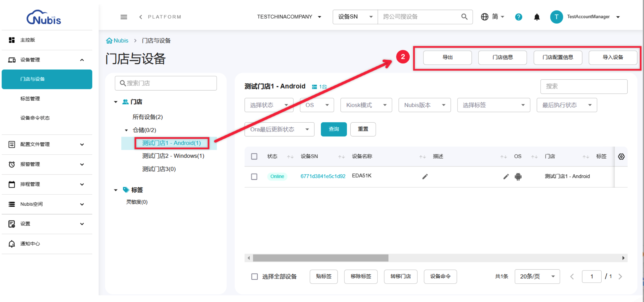
Task: Open the 20条/页 page size dropdown
Action: coord(537,276)
